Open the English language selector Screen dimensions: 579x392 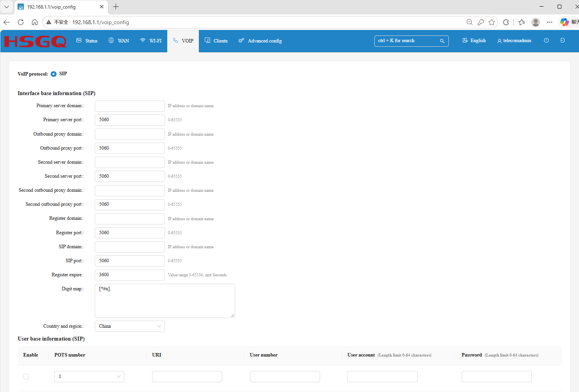click(x=474, y=41)
